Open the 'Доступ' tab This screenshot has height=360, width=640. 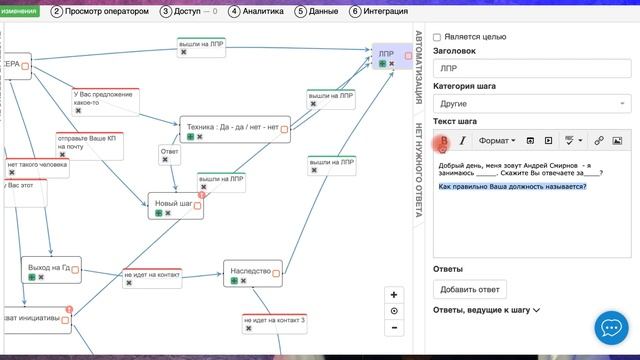click(x=189, y=11)
